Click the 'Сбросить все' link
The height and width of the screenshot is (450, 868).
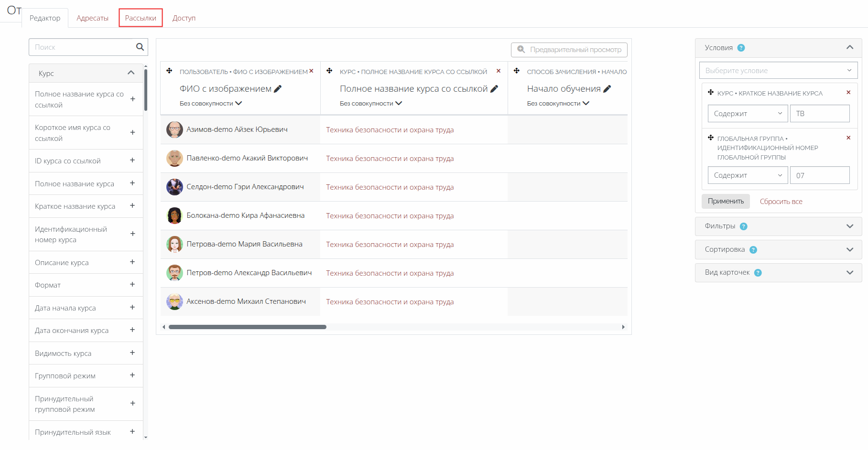(x=781, y=202)
